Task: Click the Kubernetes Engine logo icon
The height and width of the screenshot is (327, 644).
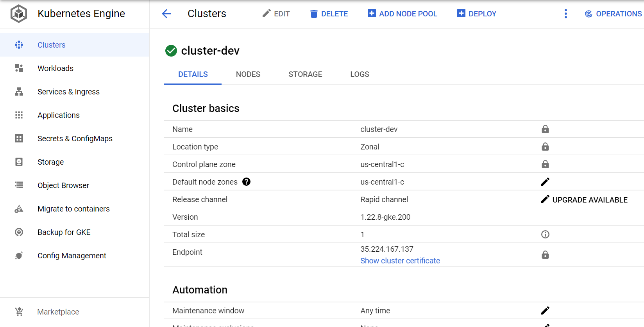Action: point(19,14)
